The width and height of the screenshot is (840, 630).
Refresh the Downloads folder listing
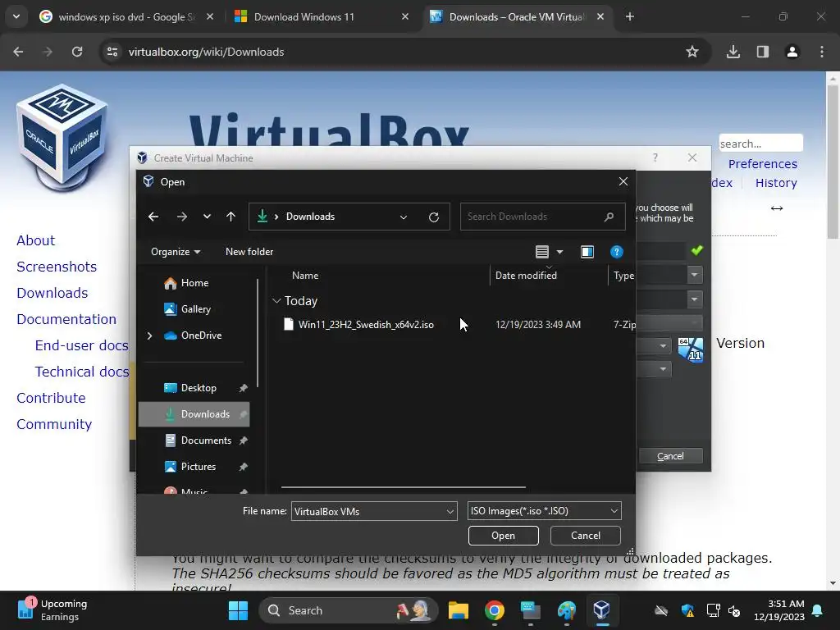[x=434, y=217]
